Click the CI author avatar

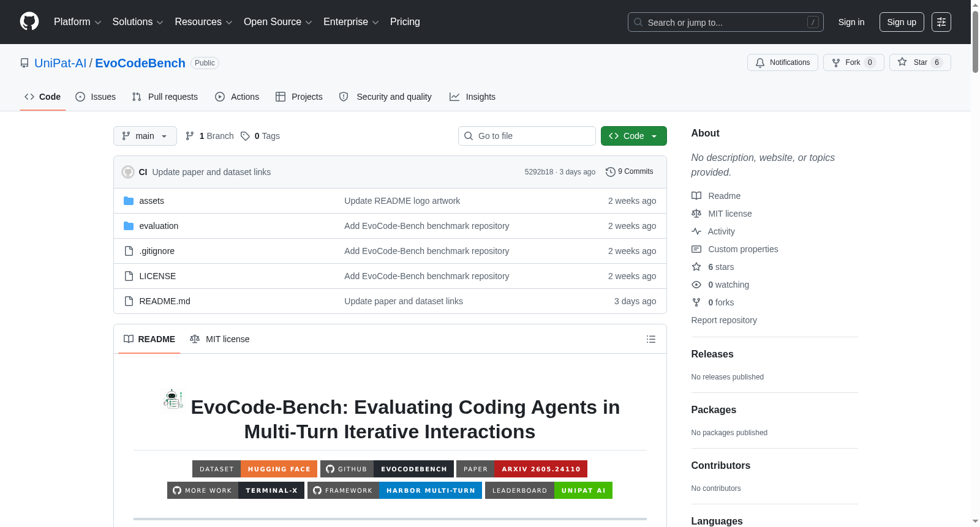pos(128,172)
